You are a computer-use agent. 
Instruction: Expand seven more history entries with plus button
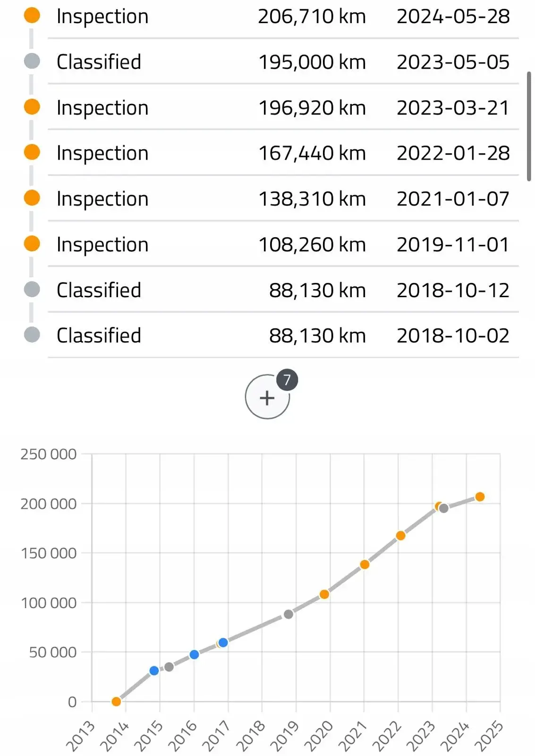[267, 397]
